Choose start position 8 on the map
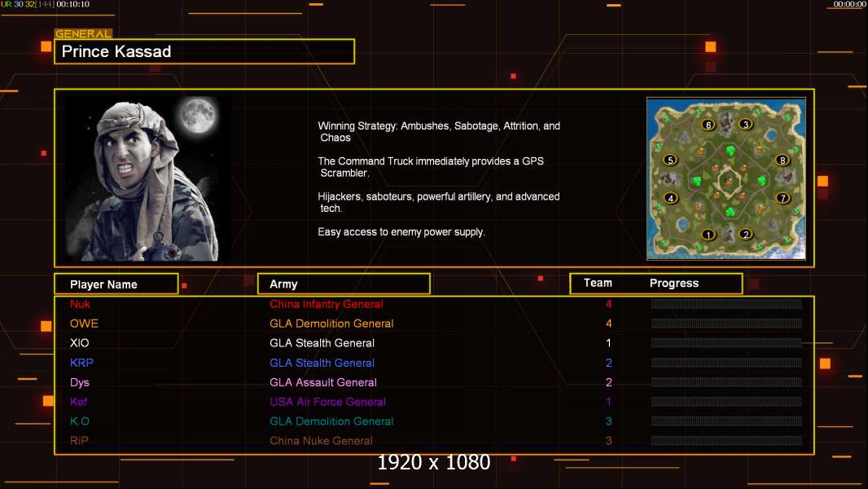Screen dimensions: 868x489 783,160
